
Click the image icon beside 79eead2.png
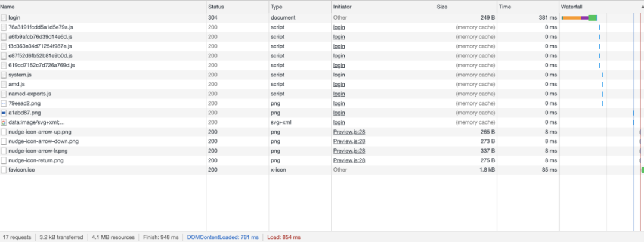pyautogui.click(x=4, y=103)
